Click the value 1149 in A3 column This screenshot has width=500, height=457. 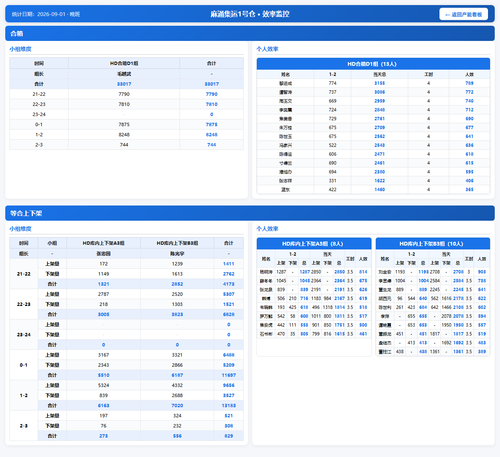(x=104, y=274)
